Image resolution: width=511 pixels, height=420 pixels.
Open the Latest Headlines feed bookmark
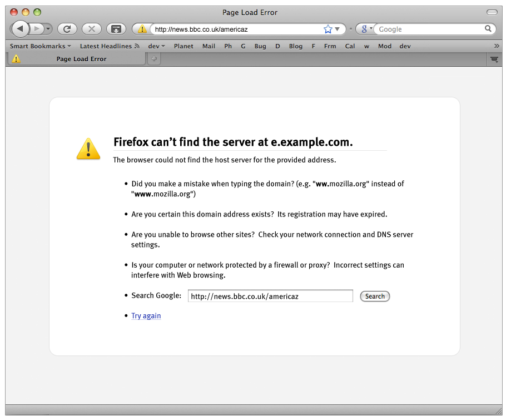click(110, 46)
